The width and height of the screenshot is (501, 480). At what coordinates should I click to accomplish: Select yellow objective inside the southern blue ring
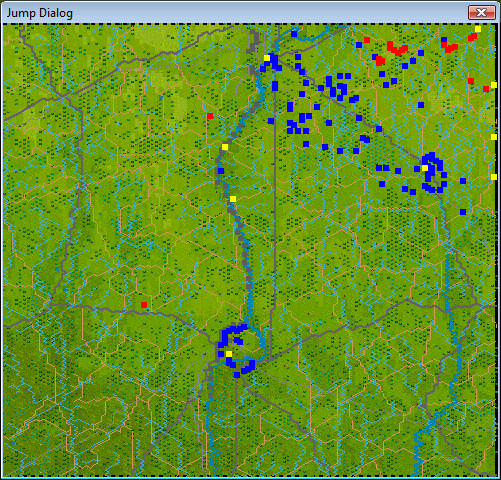[x=229, y=354]
